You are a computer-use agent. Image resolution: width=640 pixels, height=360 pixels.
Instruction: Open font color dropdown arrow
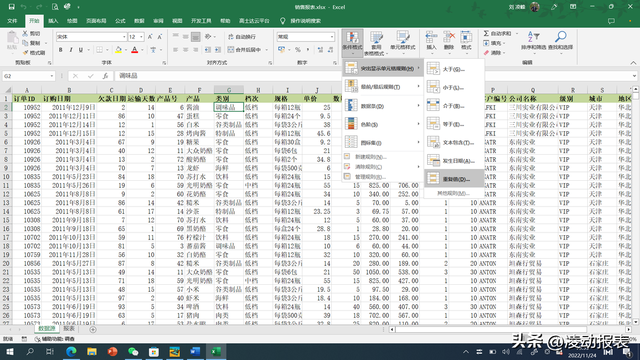[x=142, y=50]
